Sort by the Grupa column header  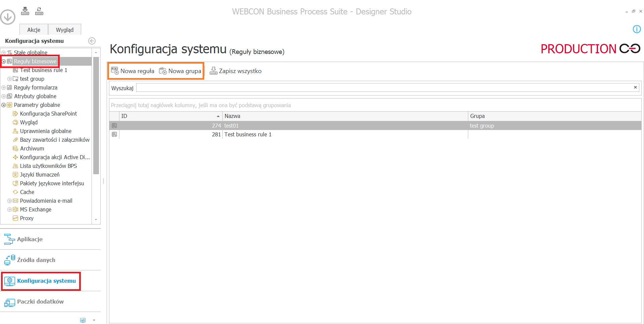[555, 116]
